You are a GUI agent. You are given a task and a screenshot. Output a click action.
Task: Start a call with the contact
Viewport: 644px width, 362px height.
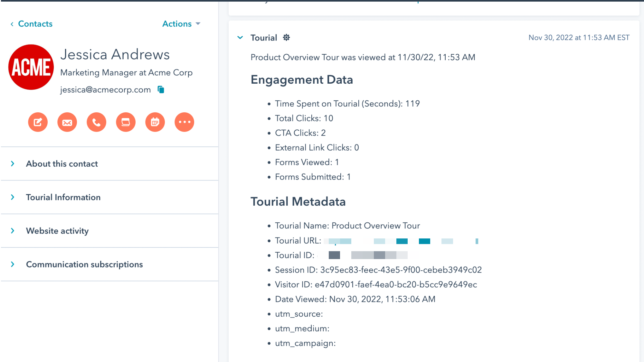click(96, 122)
